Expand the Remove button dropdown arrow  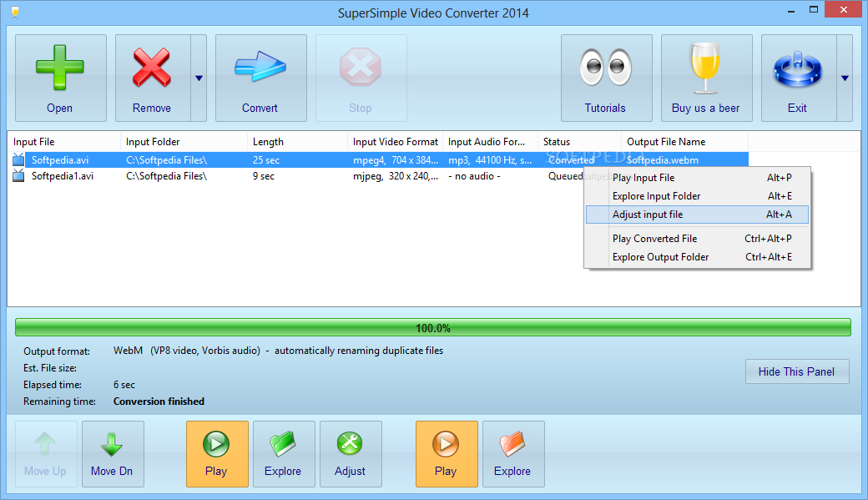tap(199, 78)
